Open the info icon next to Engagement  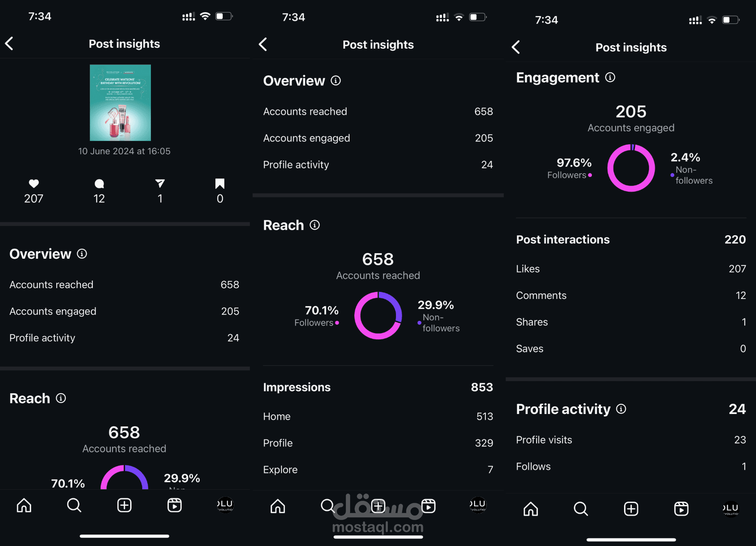pyautogui.click(x=610, y=77)
